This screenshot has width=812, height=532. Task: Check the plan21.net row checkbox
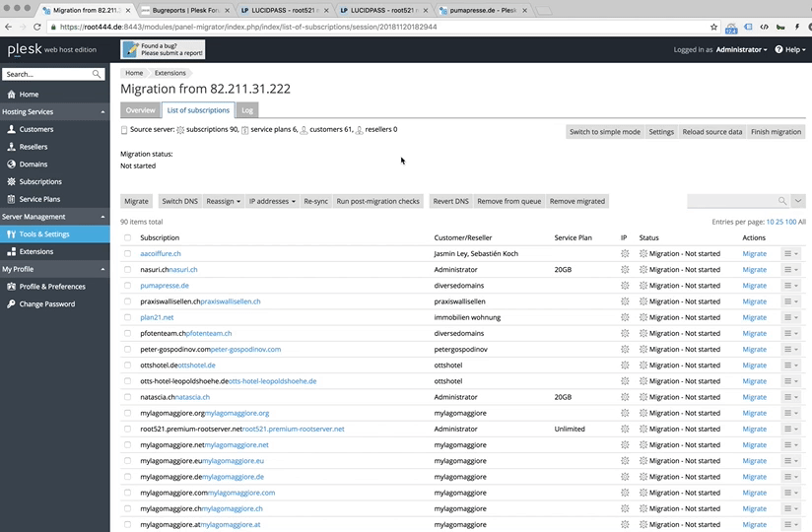(x=127, y=317)
